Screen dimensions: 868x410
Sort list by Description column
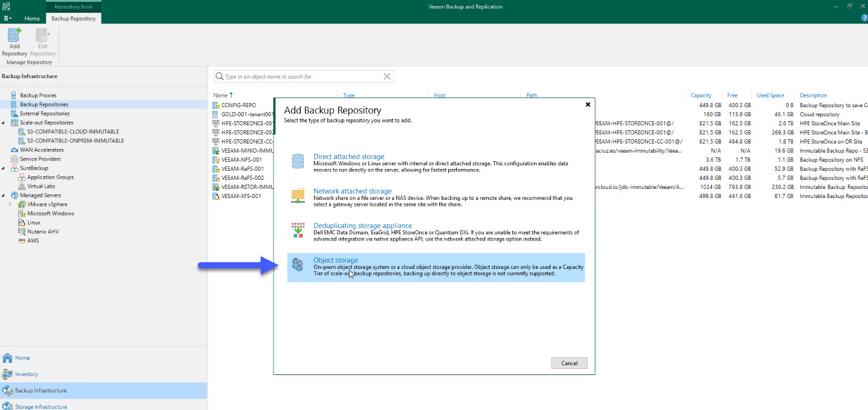pos(813,95)
